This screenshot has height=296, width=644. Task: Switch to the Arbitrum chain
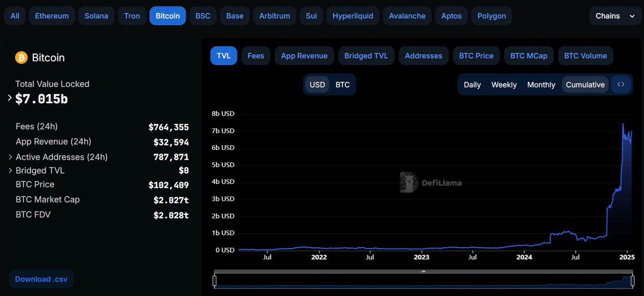click(275, 16)
